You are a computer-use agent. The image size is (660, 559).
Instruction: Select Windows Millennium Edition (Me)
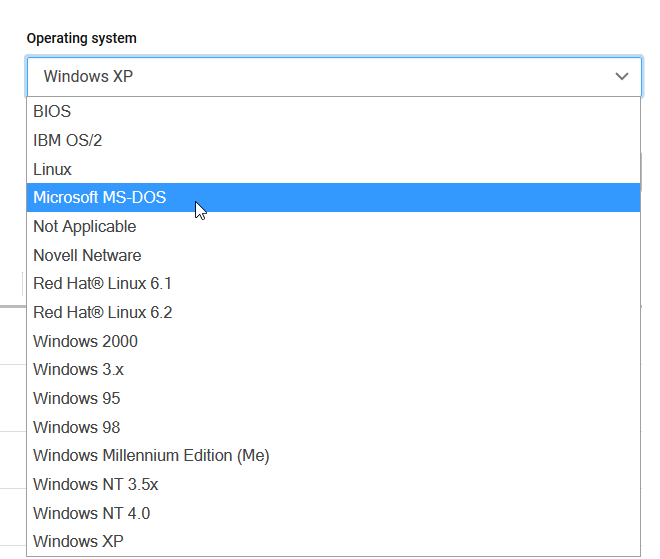tap(333, 455)
